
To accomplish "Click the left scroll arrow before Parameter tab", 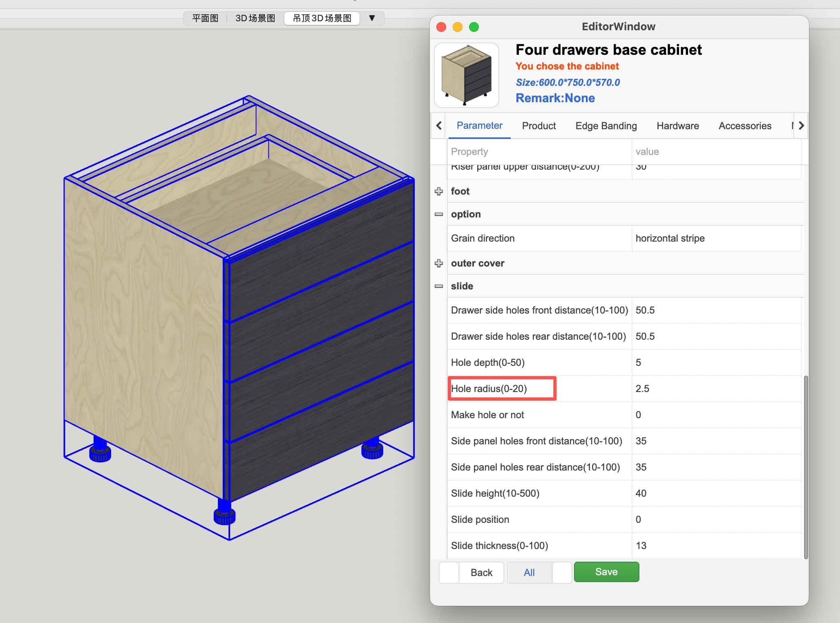I will pyautogui.click(x=438, y=125).
